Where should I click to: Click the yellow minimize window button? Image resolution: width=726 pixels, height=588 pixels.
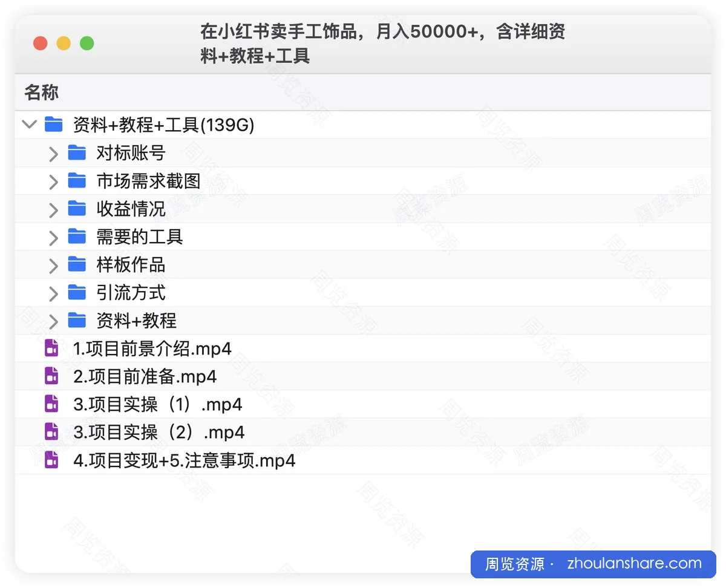point(64,44)
